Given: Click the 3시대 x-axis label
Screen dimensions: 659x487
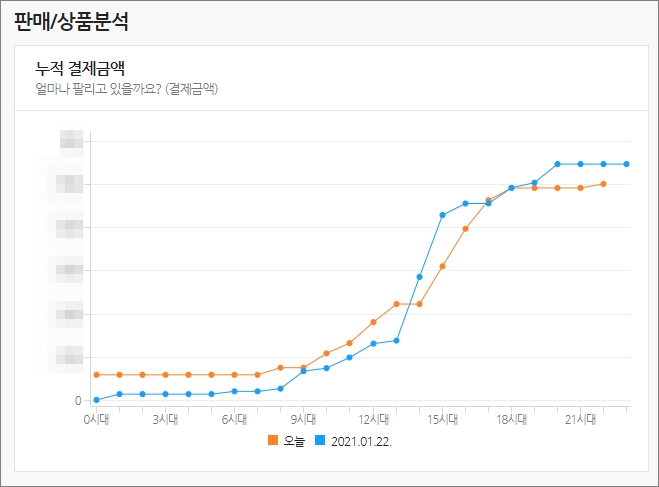Looking at the screenshot, I should pos(165,419).
